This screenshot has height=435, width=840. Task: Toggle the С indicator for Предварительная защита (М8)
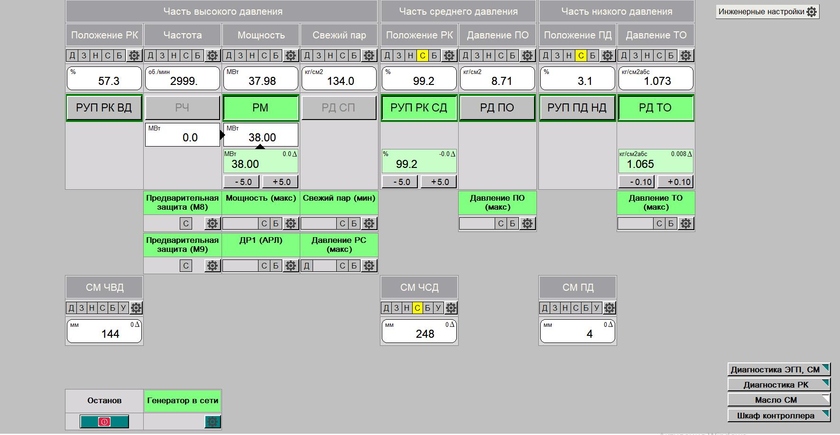coord(186,223)
